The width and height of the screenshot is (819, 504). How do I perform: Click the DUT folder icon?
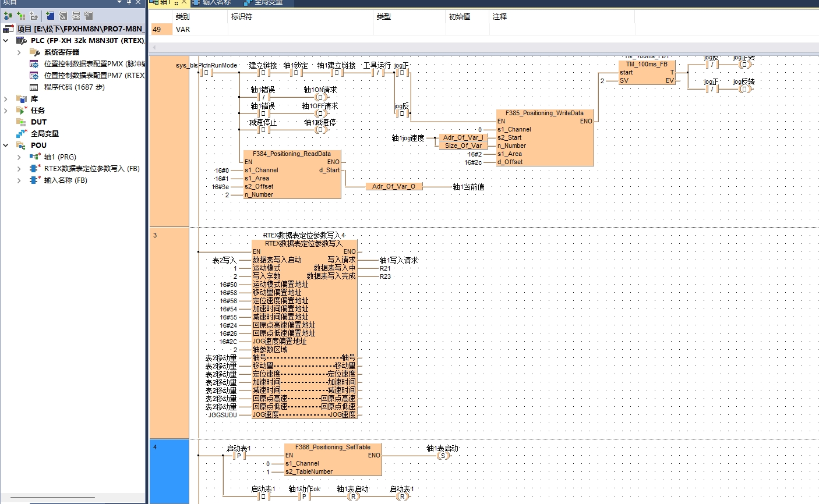[x=22, y=122]
